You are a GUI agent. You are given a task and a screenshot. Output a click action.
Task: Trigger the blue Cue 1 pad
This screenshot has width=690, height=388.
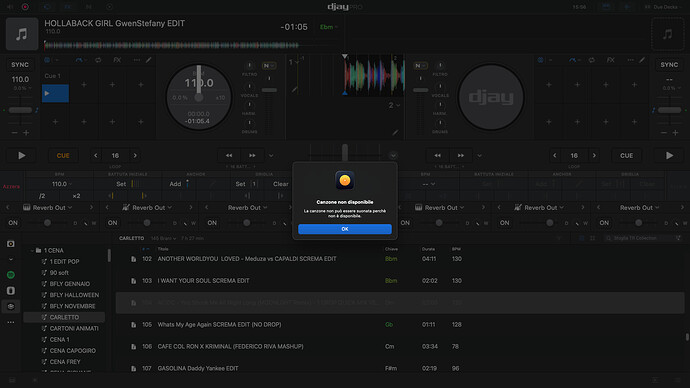tap(55, 93)
